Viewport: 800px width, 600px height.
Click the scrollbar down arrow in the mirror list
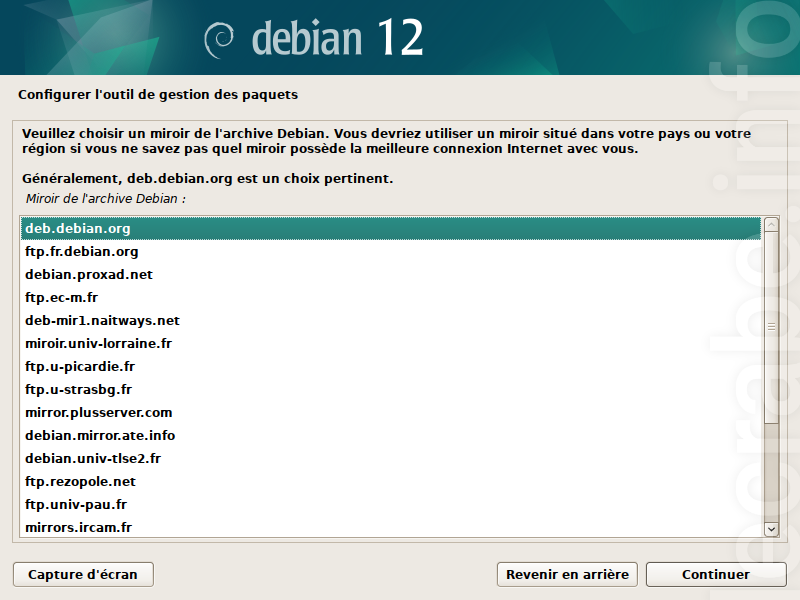771,529
